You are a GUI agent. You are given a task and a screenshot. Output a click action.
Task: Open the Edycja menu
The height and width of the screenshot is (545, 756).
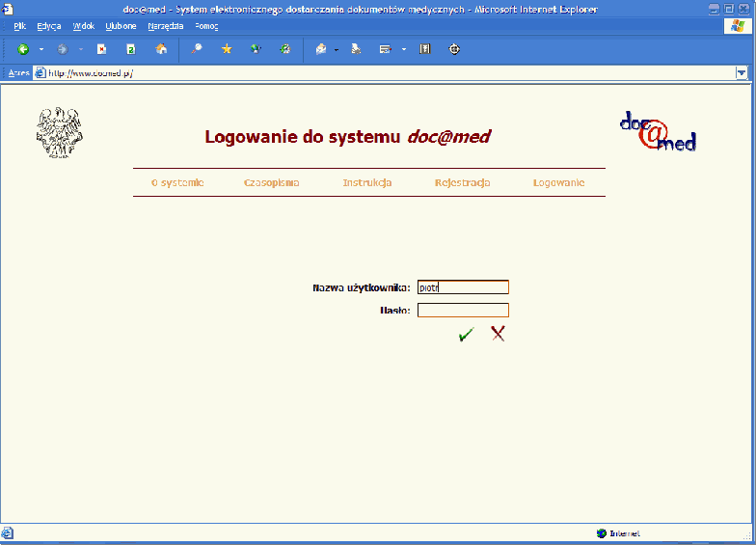tap(48, 26)
